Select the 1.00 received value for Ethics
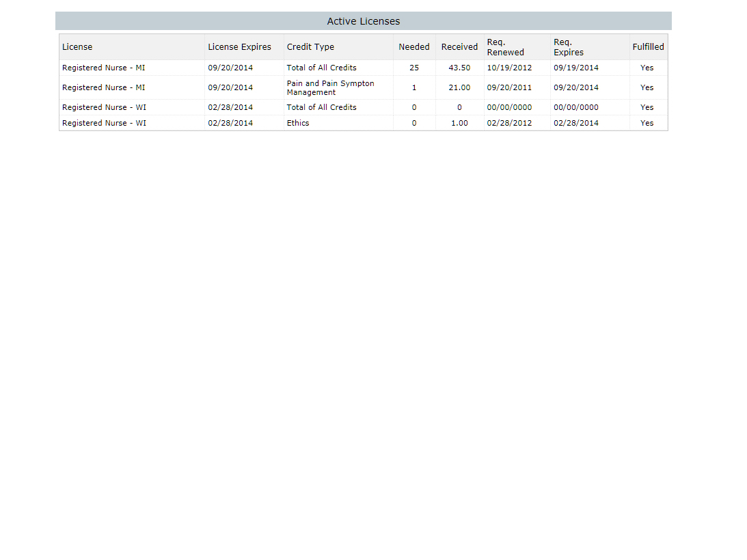Screen dimensions: 747x560 pos(459,123)
